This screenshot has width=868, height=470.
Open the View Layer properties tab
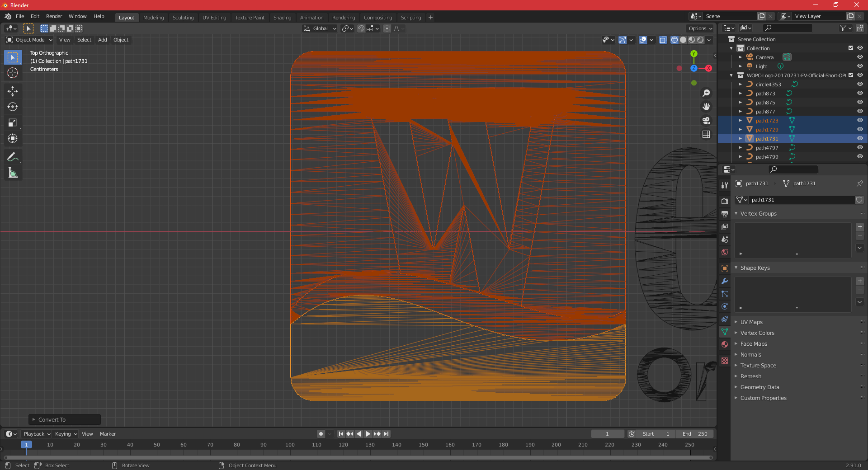[x=725, y=226]
